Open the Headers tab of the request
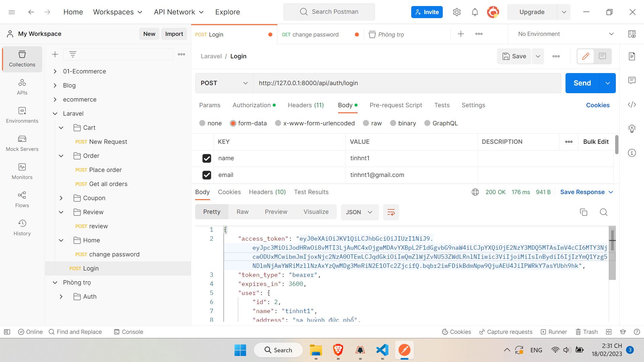 pos(306,105)
